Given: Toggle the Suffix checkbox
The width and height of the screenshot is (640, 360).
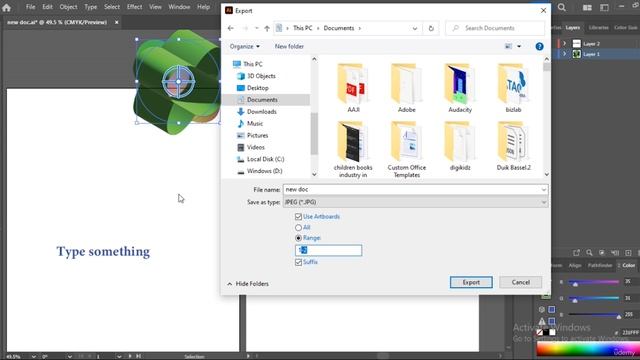Looking at the screenshot, I should tap(298, 262).
